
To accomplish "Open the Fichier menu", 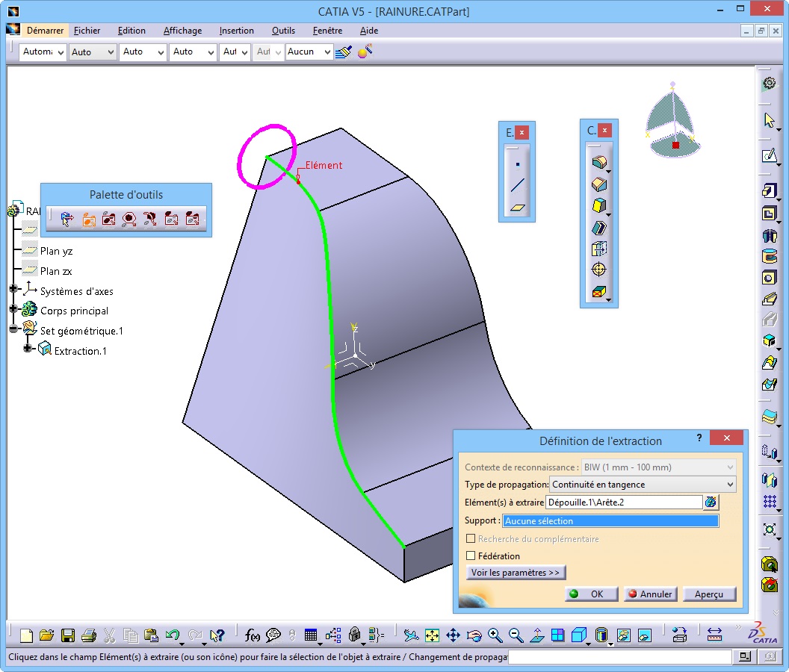I will coord(87,31).
